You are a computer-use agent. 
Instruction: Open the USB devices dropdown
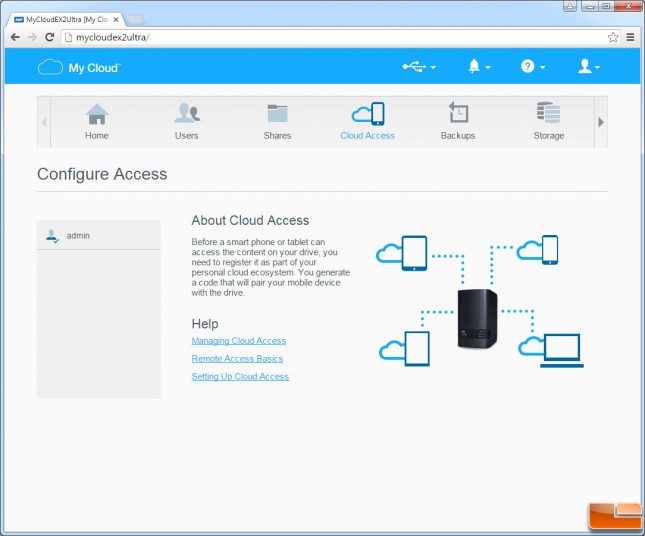pos(419,67)
